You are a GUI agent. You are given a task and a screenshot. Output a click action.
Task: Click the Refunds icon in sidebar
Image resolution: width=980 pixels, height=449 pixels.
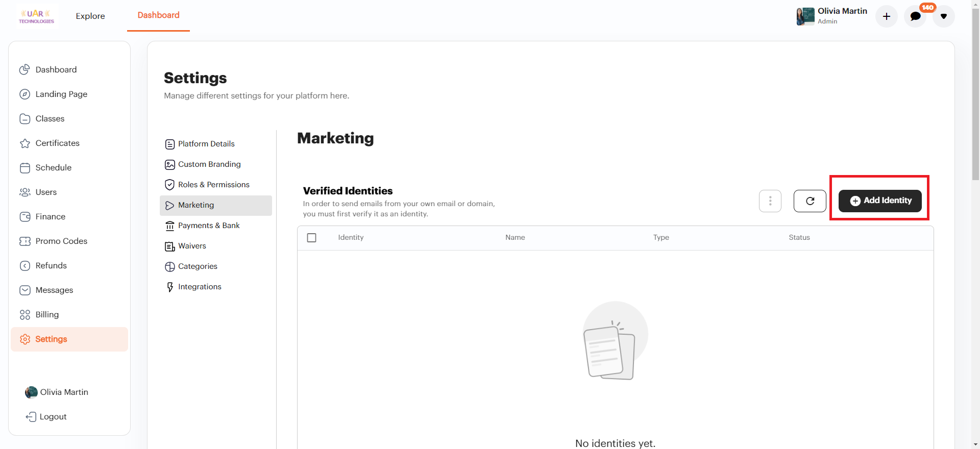(x=24, y=265)
